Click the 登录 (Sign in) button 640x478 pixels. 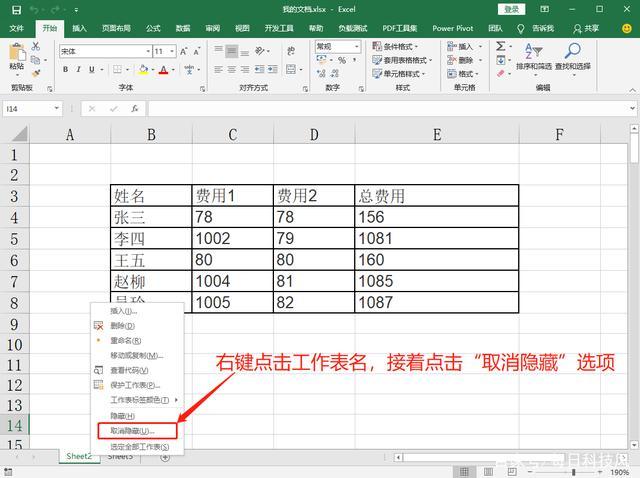click(511, 9)
